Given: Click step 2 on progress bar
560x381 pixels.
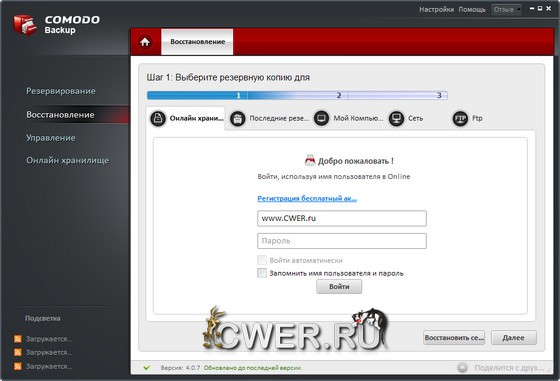Looking at the screenshot, I should 339,95.
